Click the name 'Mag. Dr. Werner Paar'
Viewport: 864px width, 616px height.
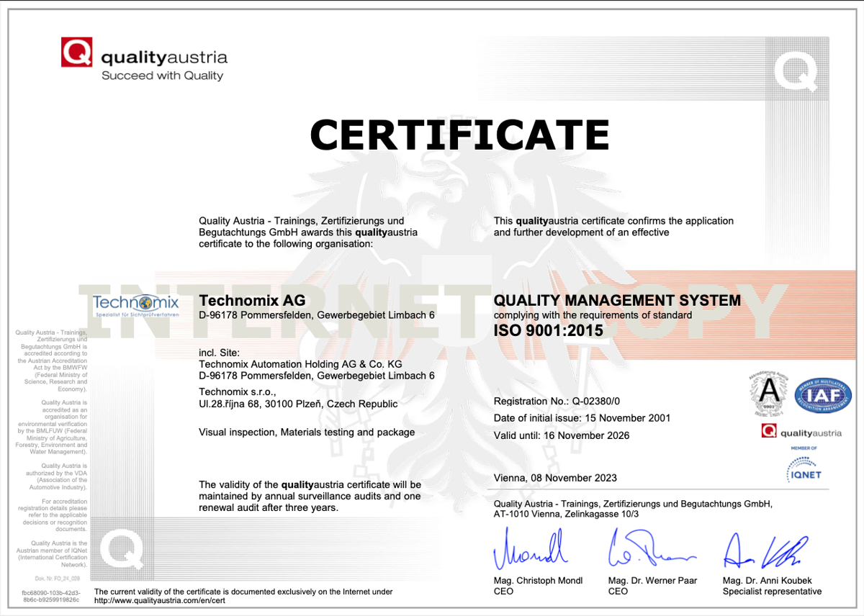click(x=652, y=581)
